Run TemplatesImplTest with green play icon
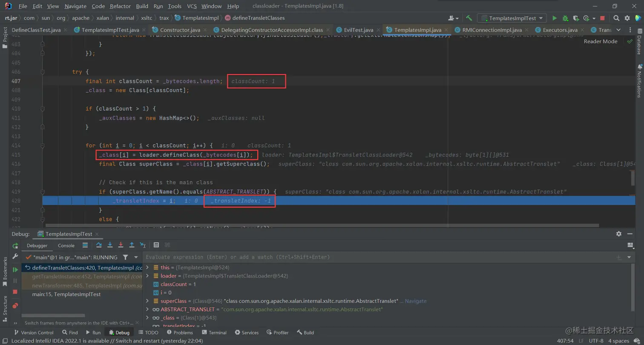 555,18
